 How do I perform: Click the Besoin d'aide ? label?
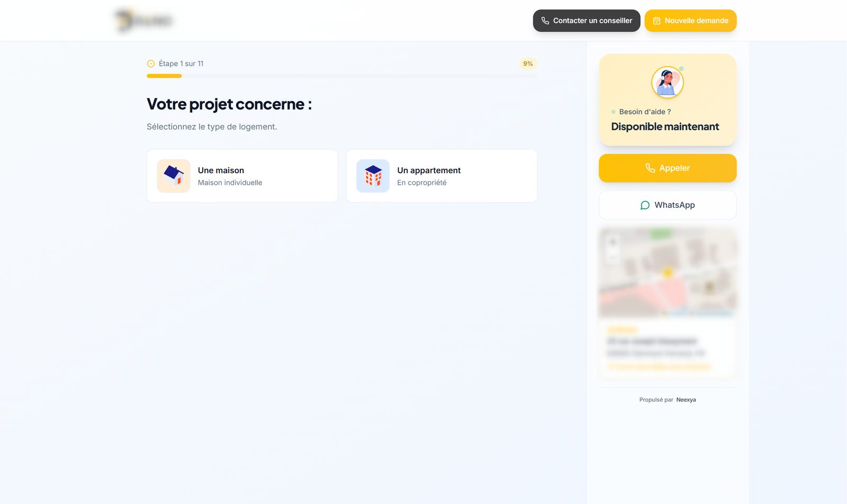(x=645, y=112)
